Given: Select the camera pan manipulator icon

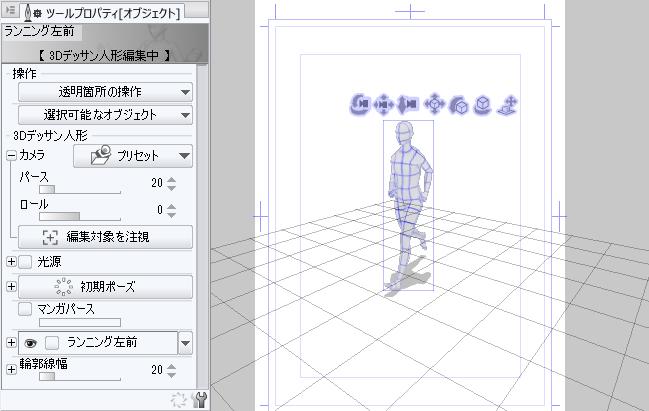Looking at the screenshot, I should [384, 104].
